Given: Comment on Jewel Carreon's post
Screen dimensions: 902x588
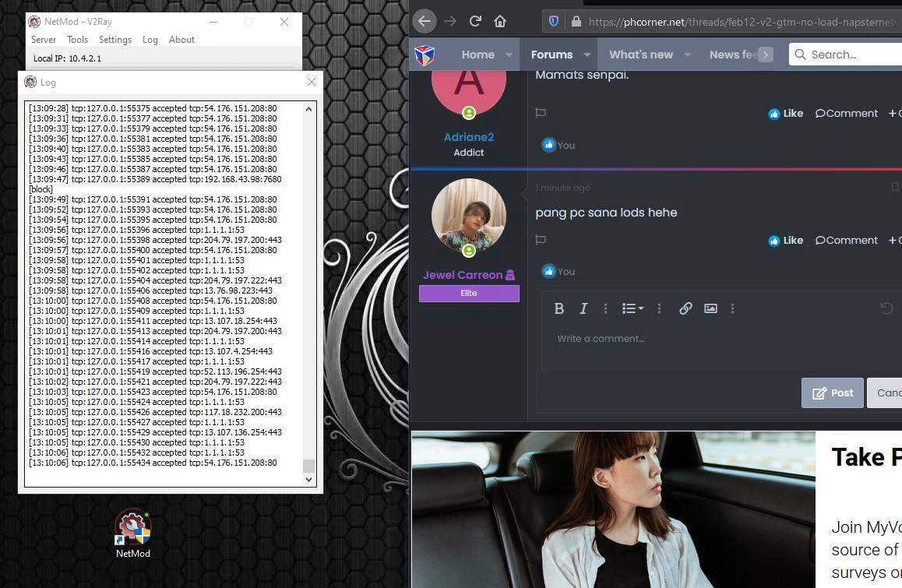Looking at the screenshot, I should tap(846, 241).
